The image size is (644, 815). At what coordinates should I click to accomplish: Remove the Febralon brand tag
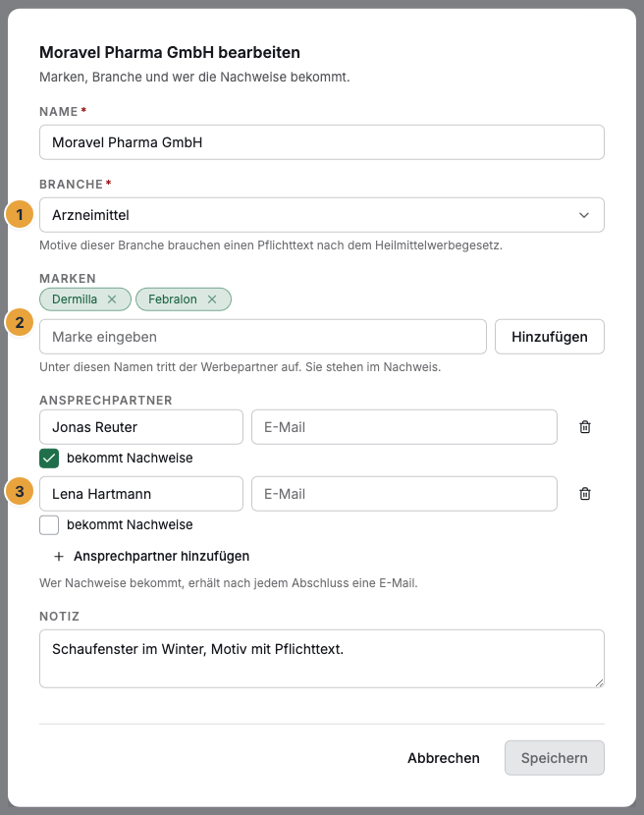click(211, 299)
